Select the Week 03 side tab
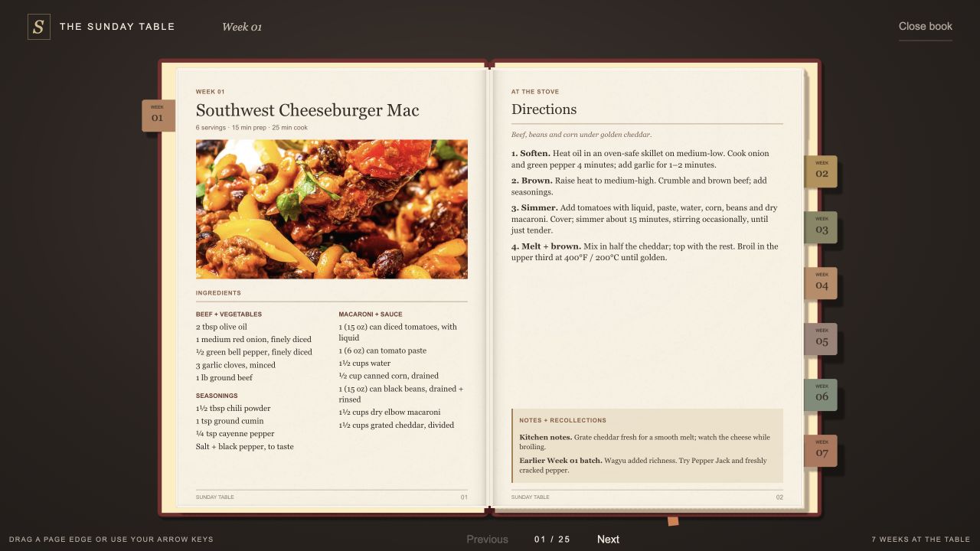Screen dimensions: 980x551 pyautogui.click(x=821, y=227)
